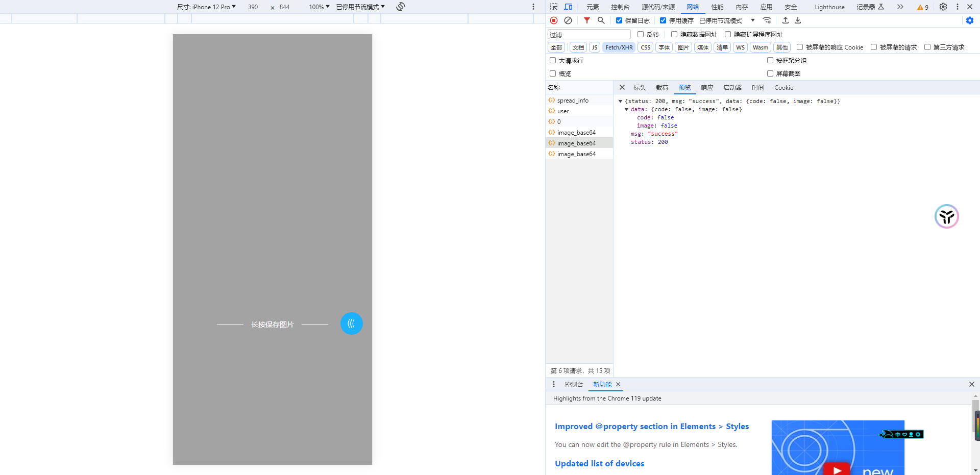The image size is (980, 475).
Task: Enable the invert filter checkbox
Action: click(641, 34)
